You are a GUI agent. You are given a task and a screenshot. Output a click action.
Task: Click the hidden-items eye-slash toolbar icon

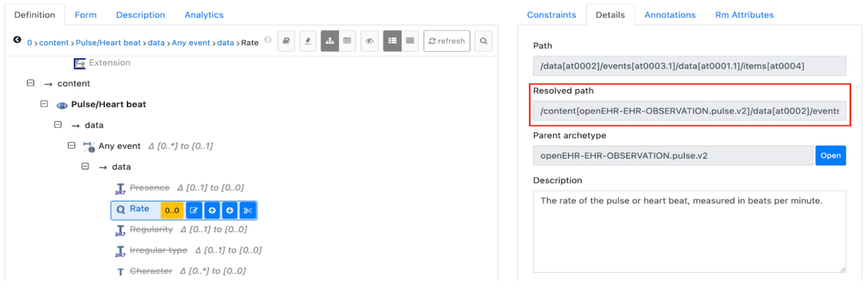(x=369, y=41)
